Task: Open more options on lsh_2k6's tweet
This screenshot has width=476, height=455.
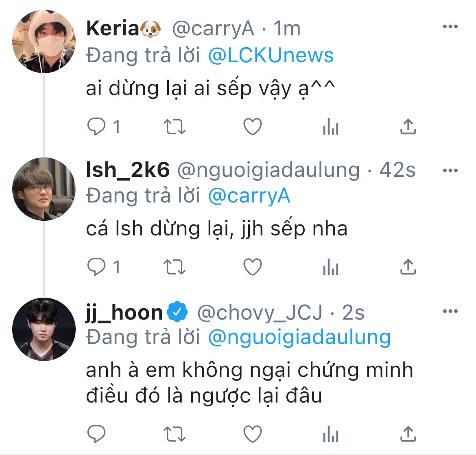Action: [450, 170]
